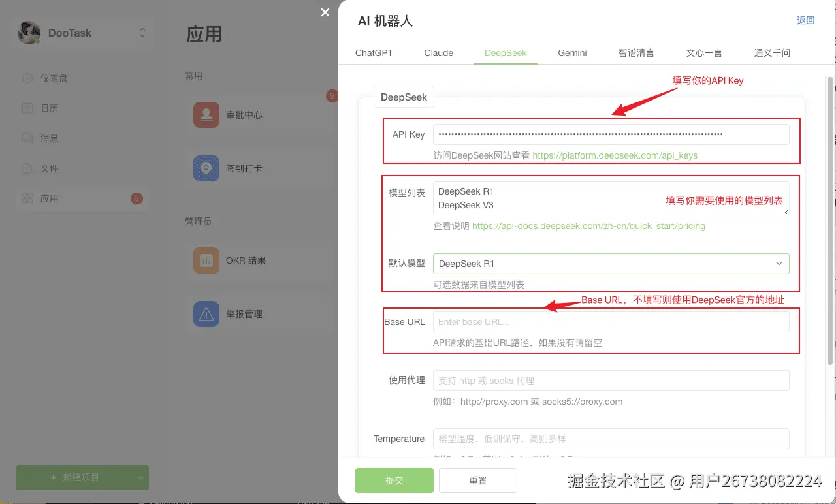Focus the API Key input field
This screenshot has width=836, height=504.
click(611, 134)
